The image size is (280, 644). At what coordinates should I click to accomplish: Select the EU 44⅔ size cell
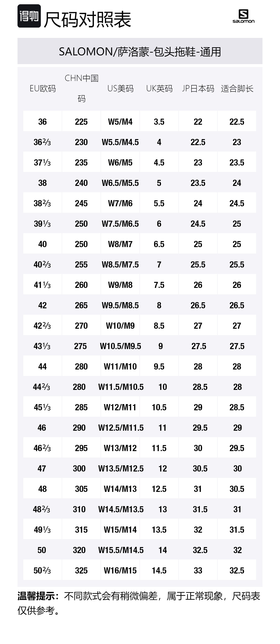(42, 387)
